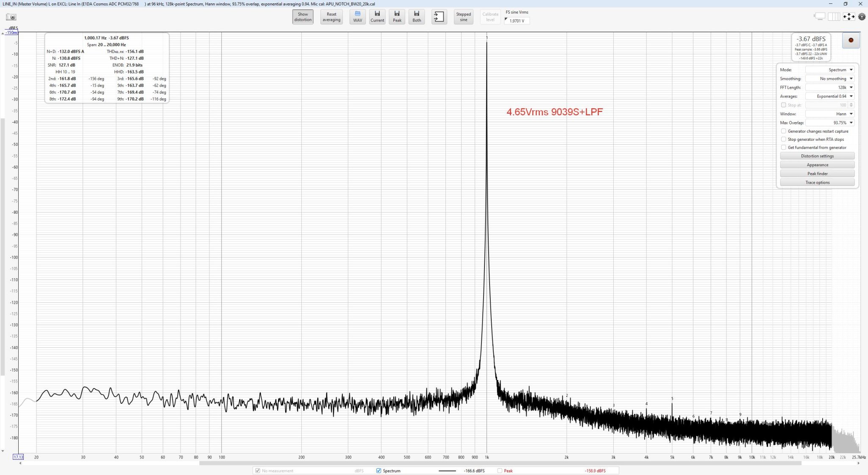Image resolution: width=868 pixels, height=475 pixels.
Task: Open the Mode dropdown showing Spectrum
Action: pos(830,70)
